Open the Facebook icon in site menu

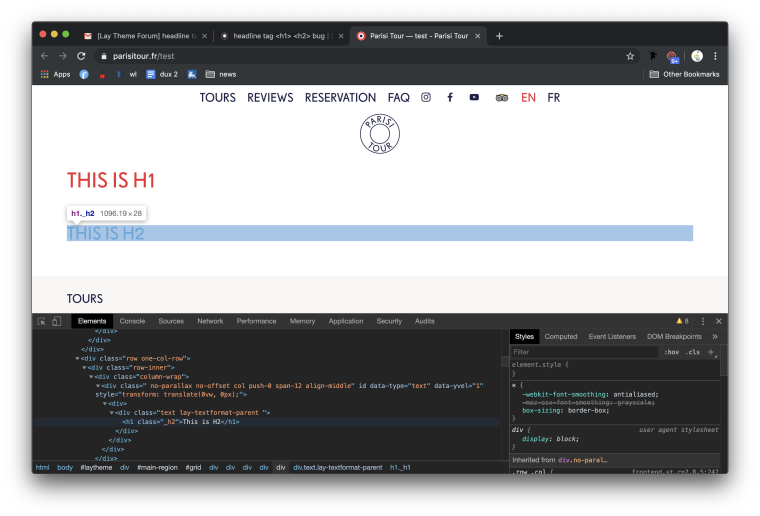tap(450, 98)
